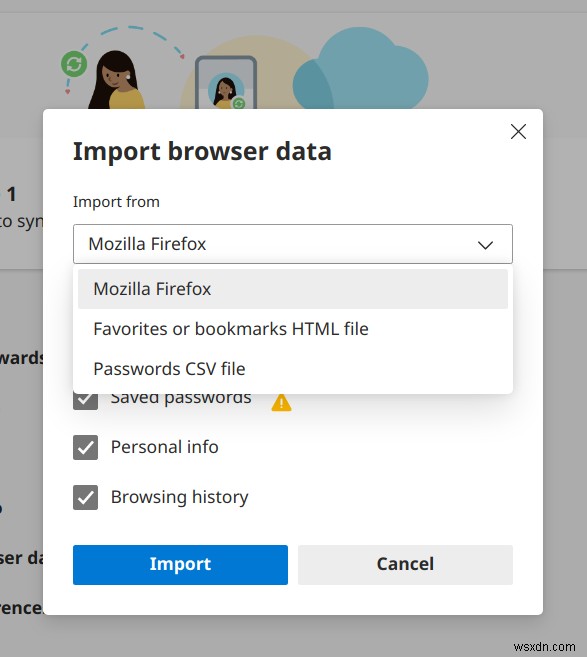The height and width of the screenshot is (657, 587).
Task: Click the dropdown chevron arrow
Action: (485, 245)
